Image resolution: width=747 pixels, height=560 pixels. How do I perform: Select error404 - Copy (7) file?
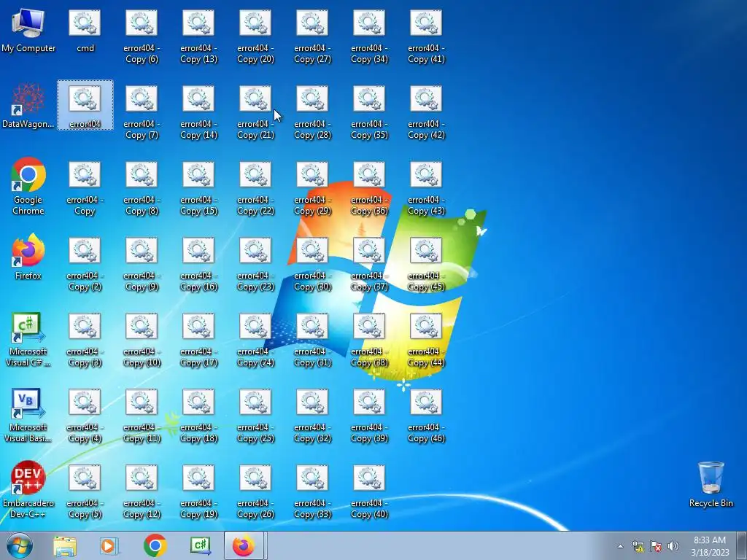[x=142, y=113]
